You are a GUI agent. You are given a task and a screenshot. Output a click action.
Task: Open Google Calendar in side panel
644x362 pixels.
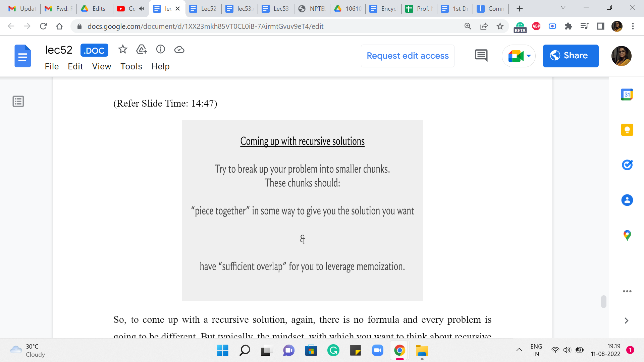(x=627, y=95)
